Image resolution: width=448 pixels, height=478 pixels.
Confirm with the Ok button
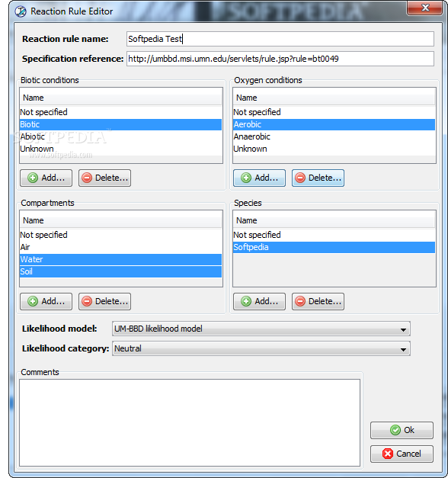click(x=402, y=430)
